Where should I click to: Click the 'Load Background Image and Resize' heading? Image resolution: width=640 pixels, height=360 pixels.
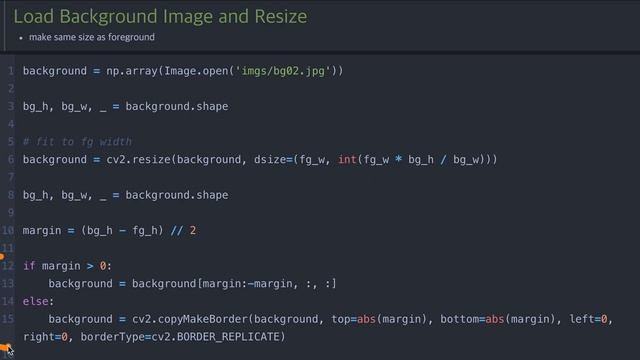tap(160, 17)
